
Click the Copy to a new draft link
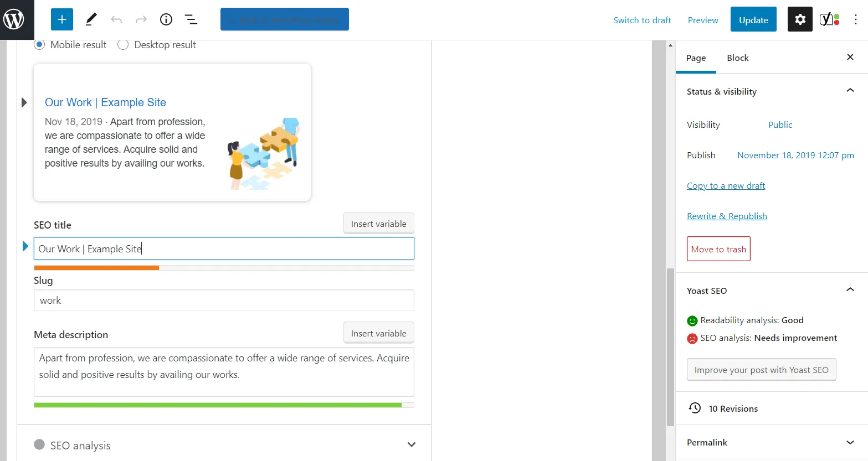(726, 186)
